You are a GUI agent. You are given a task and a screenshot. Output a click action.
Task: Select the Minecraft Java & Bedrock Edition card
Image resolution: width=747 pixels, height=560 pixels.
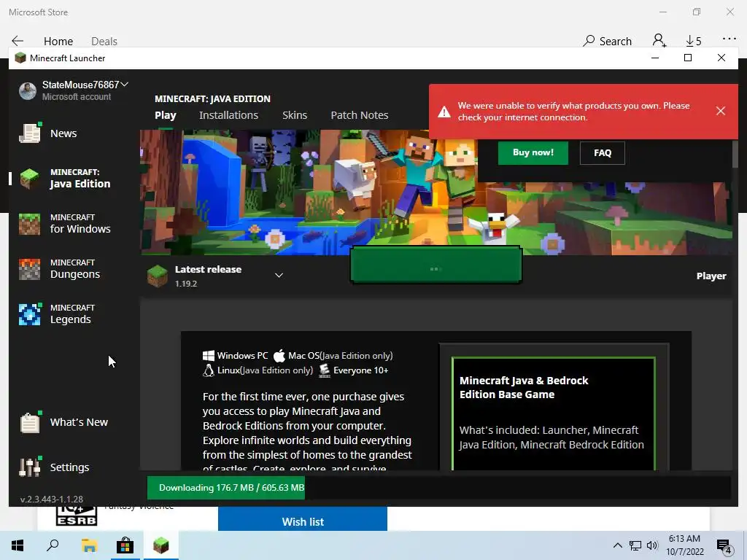pyautogui.click(x=554, y=413)
